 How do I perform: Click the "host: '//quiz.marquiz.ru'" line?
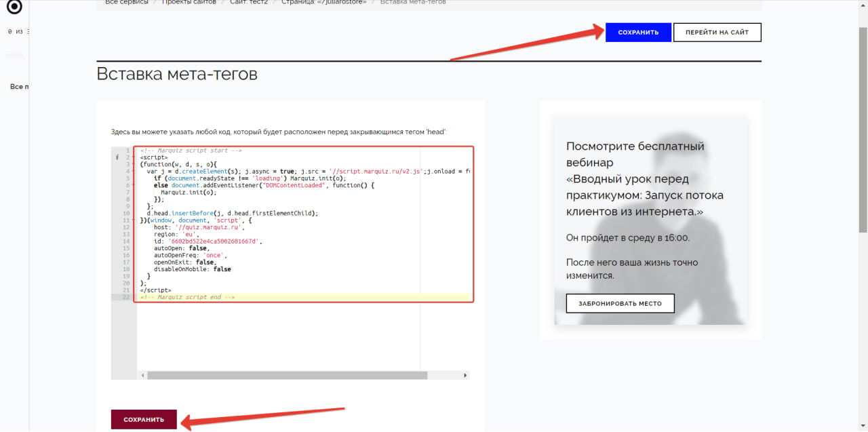click(198, 227)
